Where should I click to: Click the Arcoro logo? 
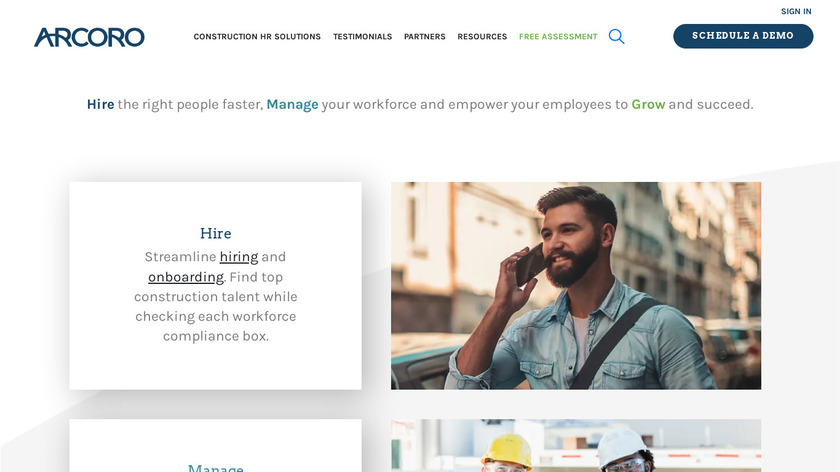coord(89,37)
